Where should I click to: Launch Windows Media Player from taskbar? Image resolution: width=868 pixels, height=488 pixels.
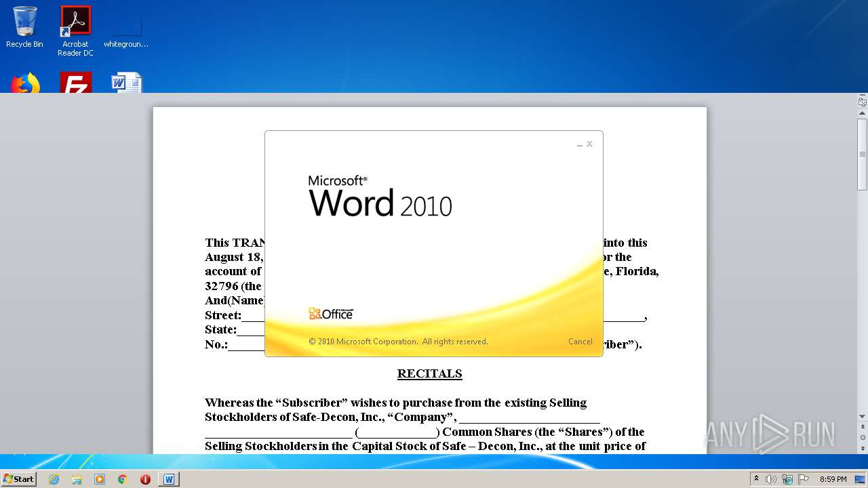(x=100, y=479)
